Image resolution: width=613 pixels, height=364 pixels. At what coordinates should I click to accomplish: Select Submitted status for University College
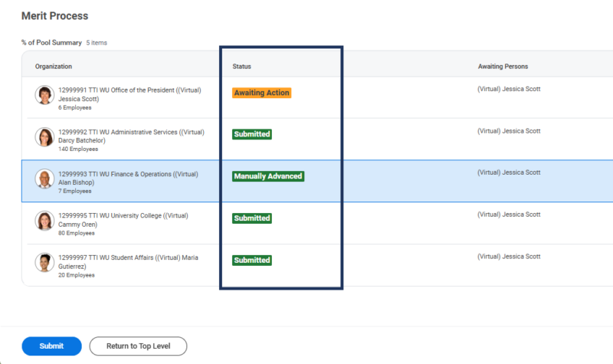click(x=252, y=218)
